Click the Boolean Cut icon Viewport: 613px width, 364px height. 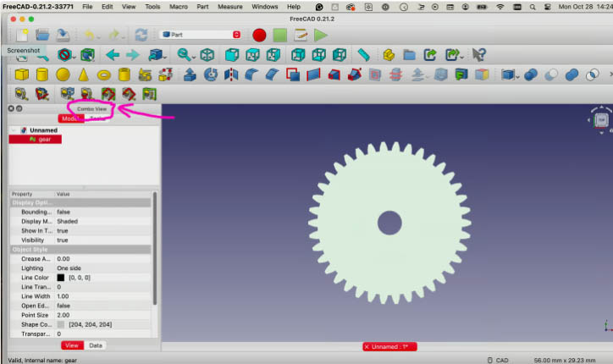pos(551,74)
